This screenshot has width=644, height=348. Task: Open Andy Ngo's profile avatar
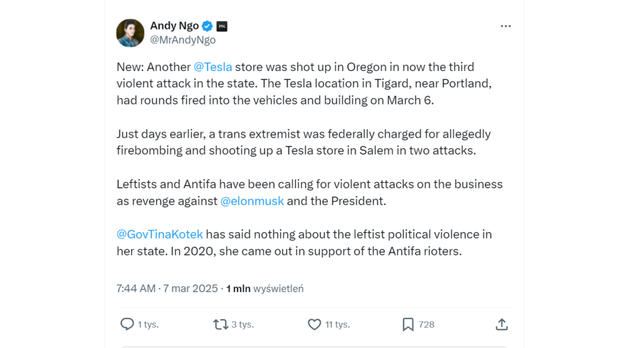[130, 33]
